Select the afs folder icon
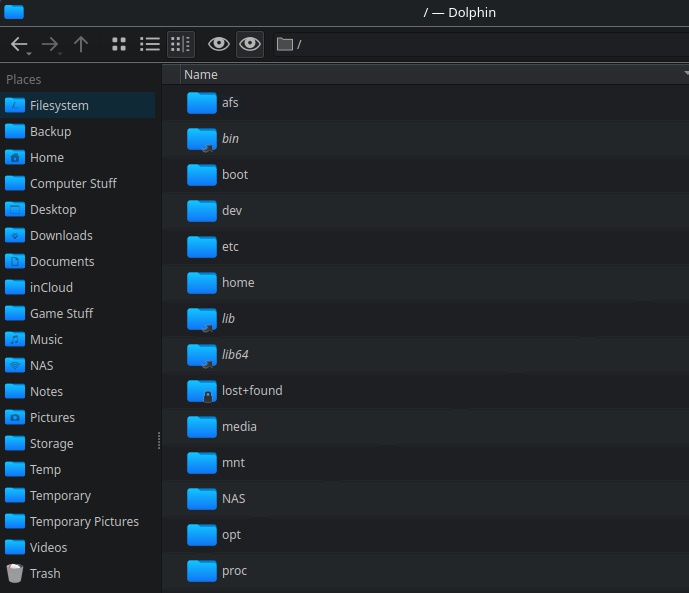The height and width of the screenshot is (593, 689). click(x=202, y=103)
